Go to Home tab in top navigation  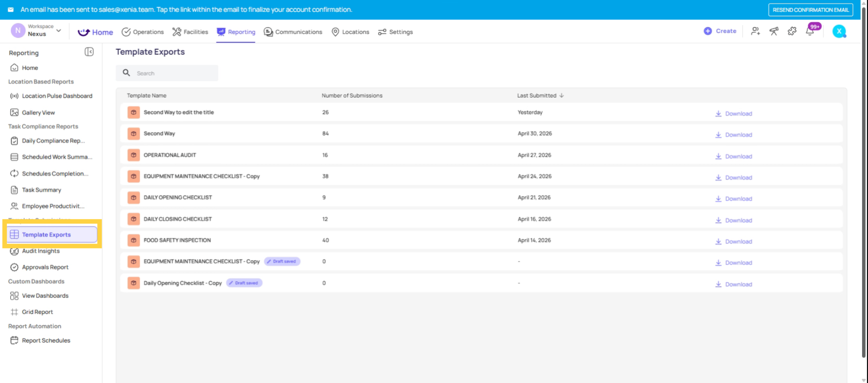pos(95,32)
